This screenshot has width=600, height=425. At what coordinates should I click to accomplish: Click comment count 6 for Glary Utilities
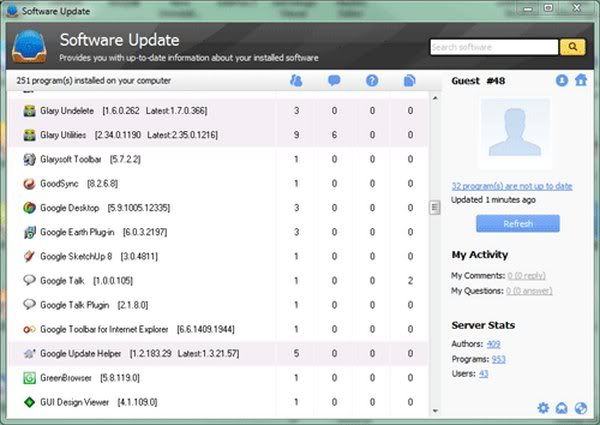[x=334, y=135]
